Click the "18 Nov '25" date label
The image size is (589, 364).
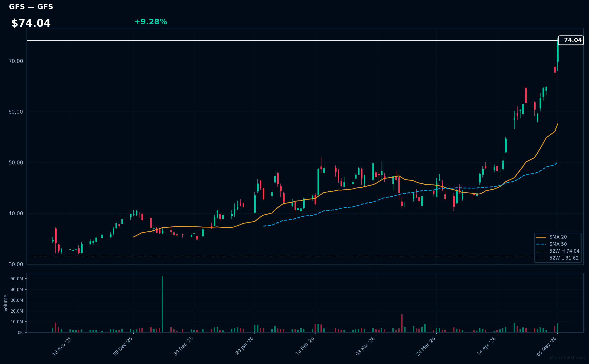tap(62, 346)
